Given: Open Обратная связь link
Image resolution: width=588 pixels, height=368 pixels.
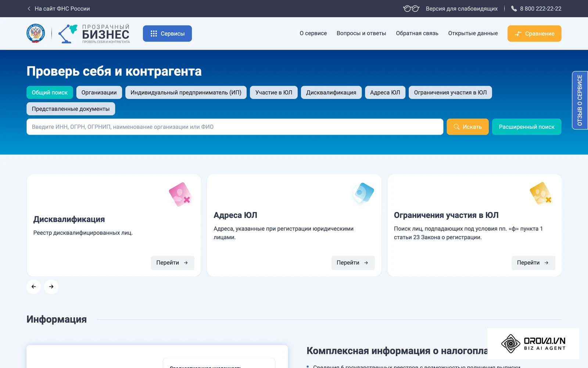Looking at the screenshot, I should pos(417,33).
